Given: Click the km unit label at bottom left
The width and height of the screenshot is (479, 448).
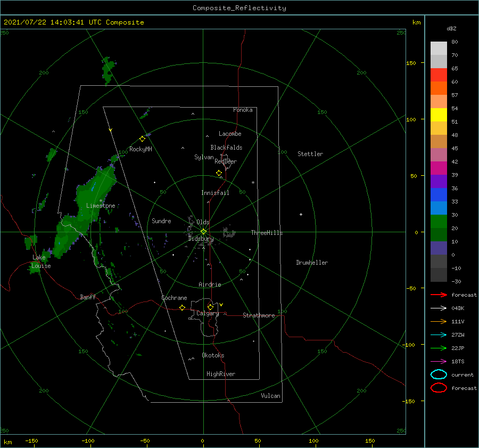Looking at the screenshot, I should (8, 442).
